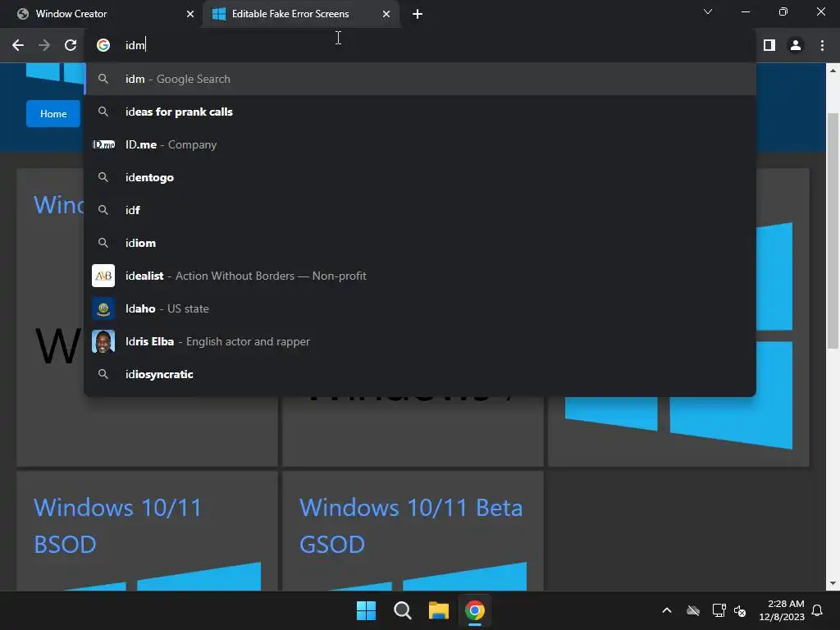
Task: Open the Windows Start menu
Action: [367, 610]
